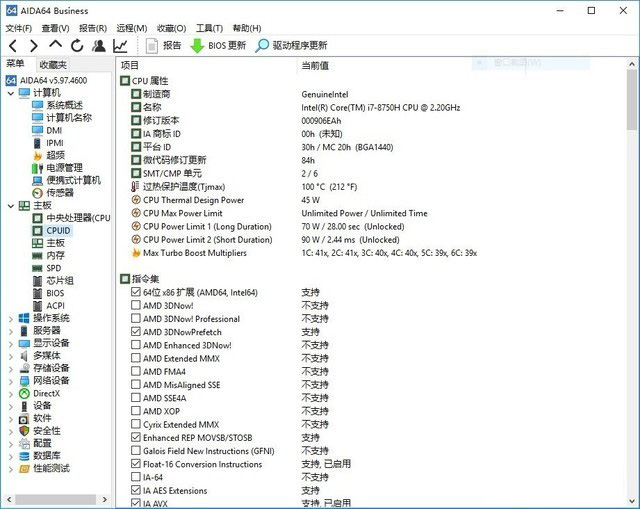Click the 驱动程序更新 search button
640x509 pixels.
291,46
